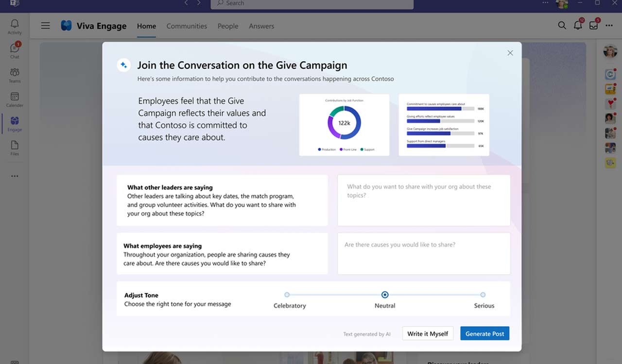Select the Neutral tone radio button

click(385, 295)
